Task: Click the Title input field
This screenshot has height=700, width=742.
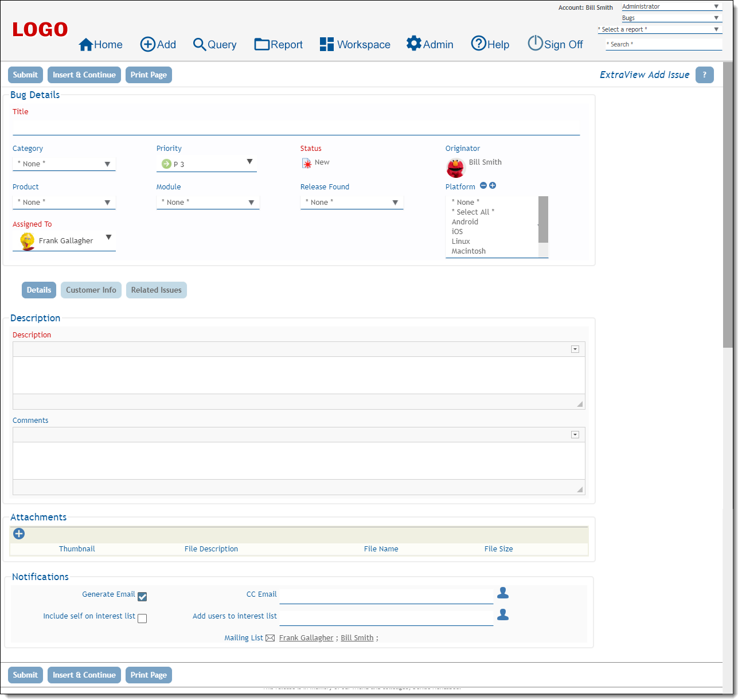Action: (x=296, y=128)
